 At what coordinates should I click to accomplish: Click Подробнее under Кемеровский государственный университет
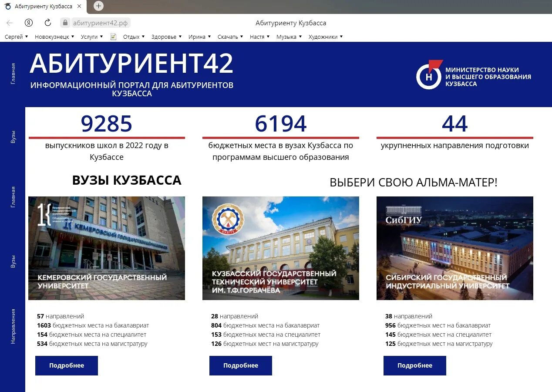pos(67,365)
